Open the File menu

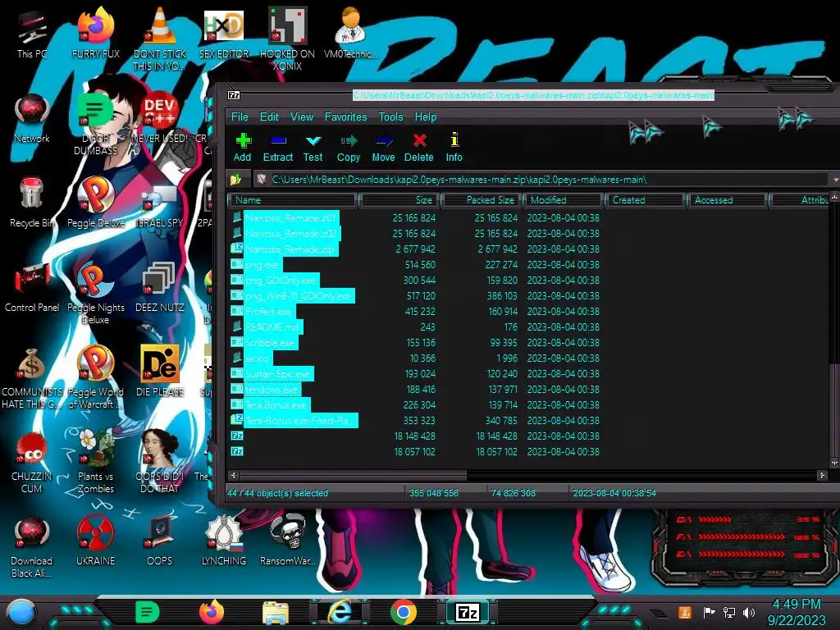click(x=240, y=116)
